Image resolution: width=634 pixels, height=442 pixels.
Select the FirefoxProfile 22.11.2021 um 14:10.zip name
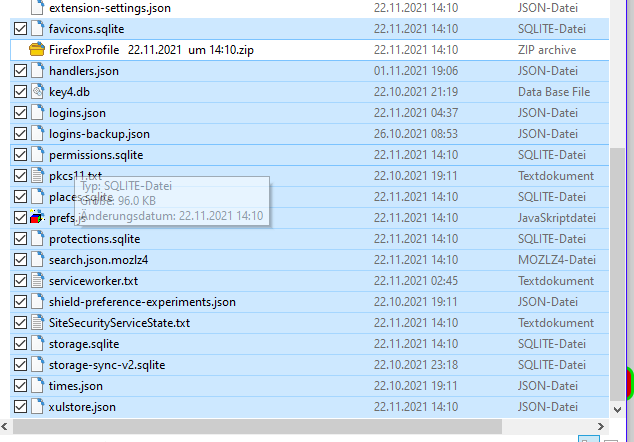pyautogui.click(x=151, y=50)
